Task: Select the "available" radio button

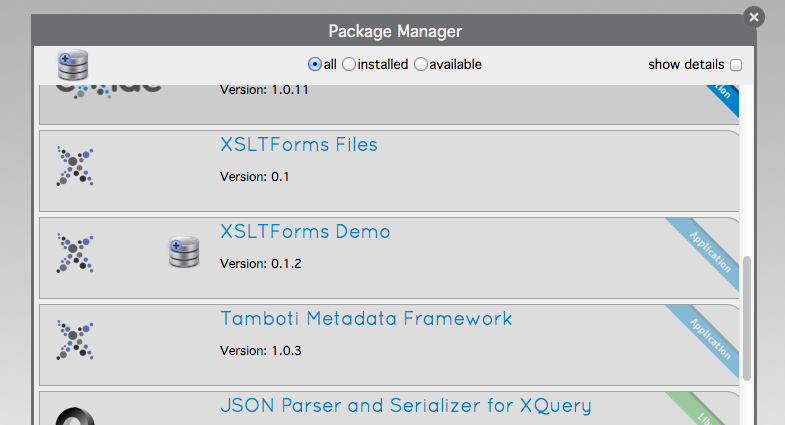Action: point(421,64)
